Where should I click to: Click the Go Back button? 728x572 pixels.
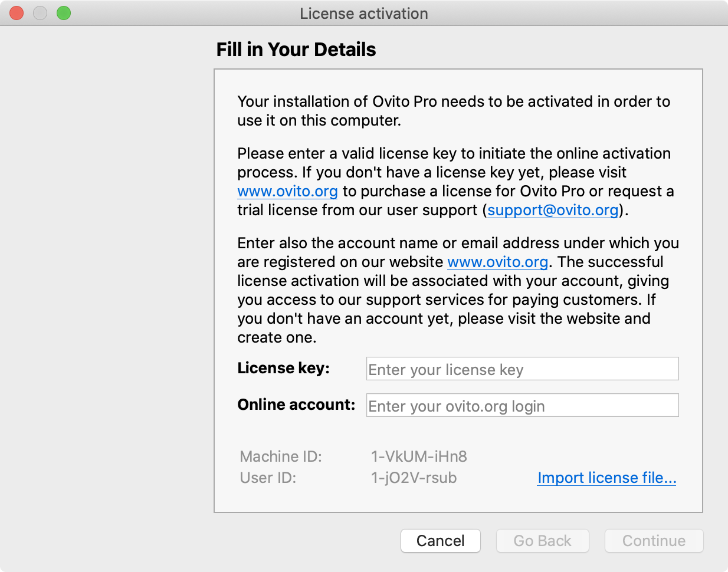(542, 541)
